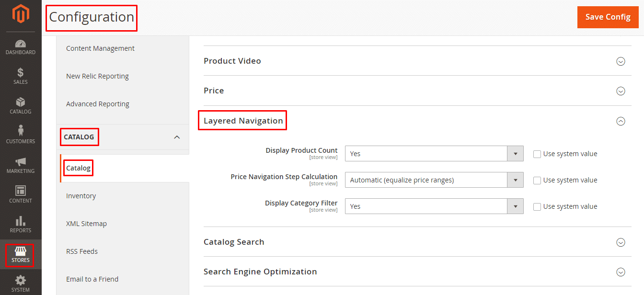Open Price Navigation Step Calculation dropdown
The width and height of the screenshot is (644, 295).
point(434,180)
